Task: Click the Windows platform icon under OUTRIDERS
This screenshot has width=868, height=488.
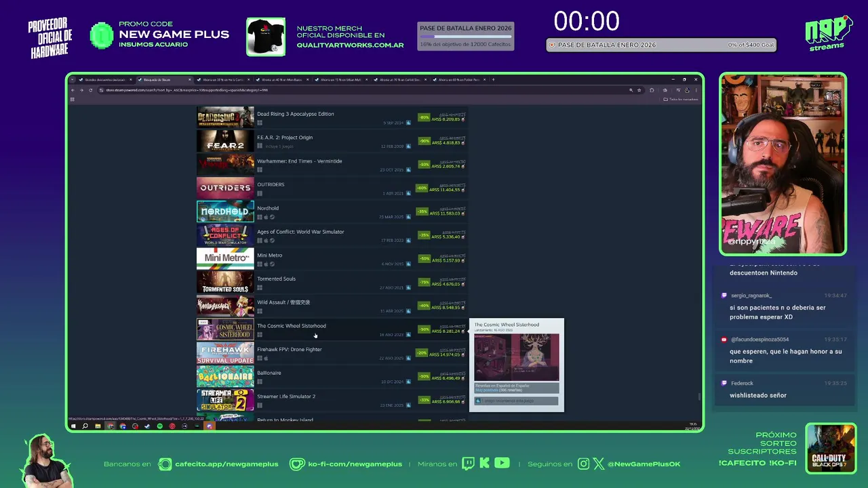Action: point(259,193)
